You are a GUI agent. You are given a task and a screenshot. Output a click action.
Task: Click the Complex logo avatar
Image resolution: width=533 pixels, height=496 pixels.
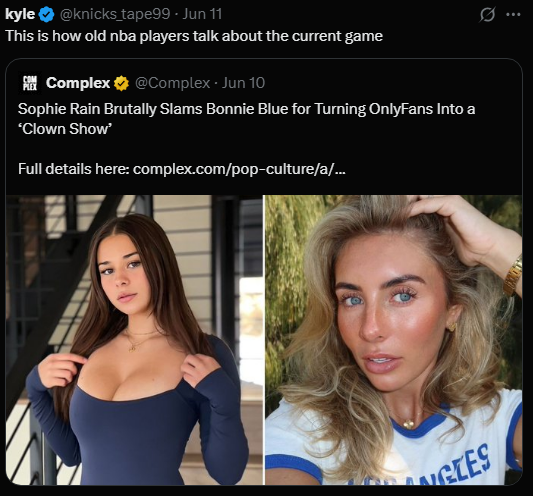click(30, 83)
